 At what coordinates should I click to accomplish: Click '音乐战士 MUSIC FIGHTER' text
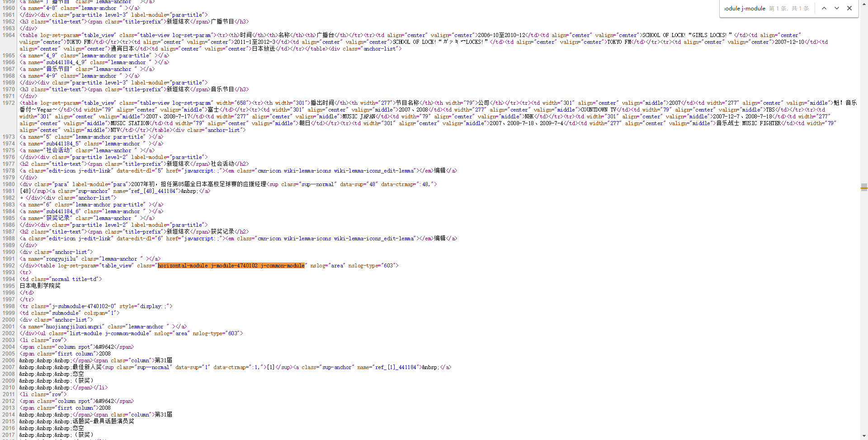[x=748, y=123]
